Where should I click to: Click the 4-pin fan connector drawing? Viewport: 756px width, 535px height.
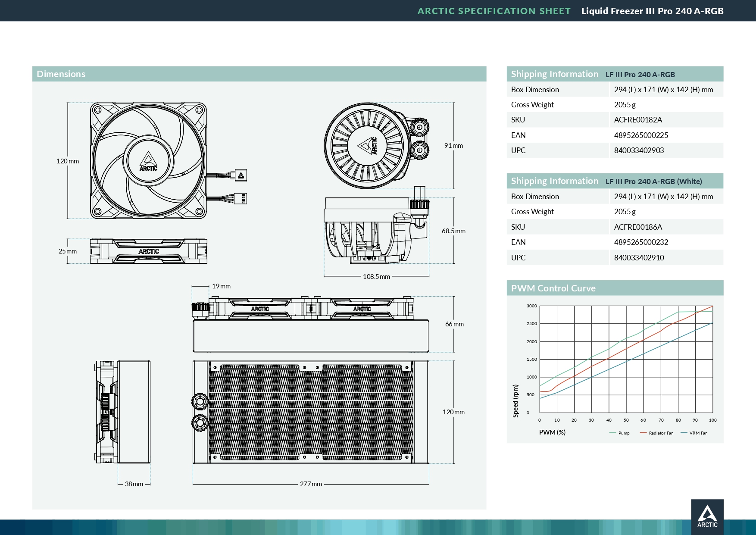click(x=241, y=198)
